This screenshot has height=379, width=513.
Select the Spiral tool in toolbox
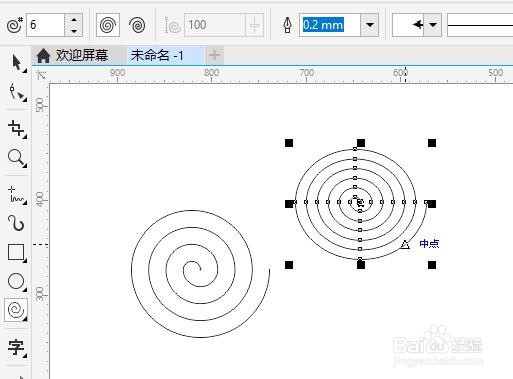[16, 310]
